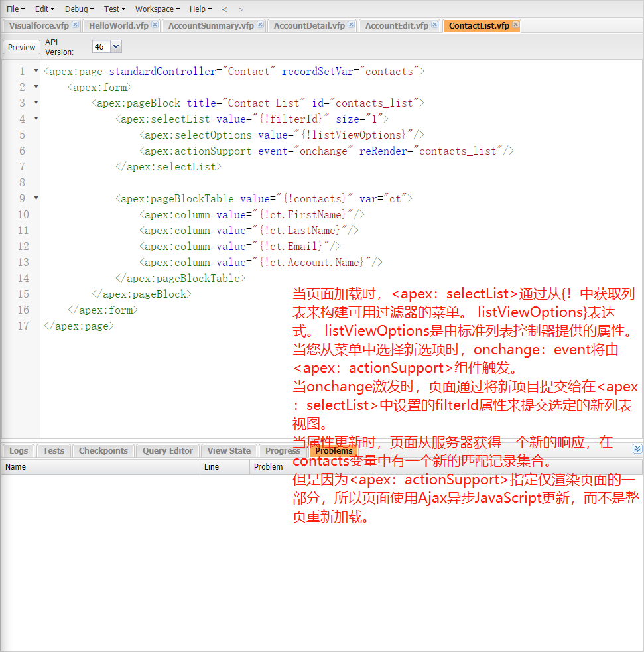644x652 pixels.
Task: Switch to AccountSummary.vfp tab
Action: click(211, 25)
